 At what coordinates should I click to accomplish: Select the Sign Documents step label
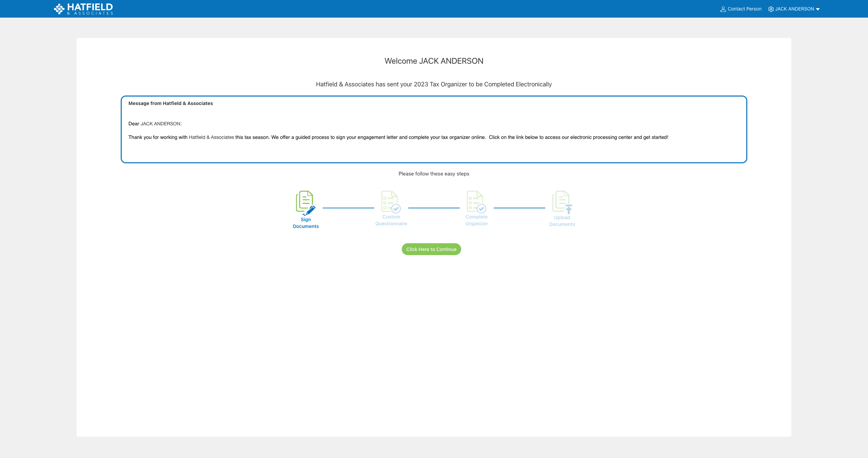[x=305, y=223]
